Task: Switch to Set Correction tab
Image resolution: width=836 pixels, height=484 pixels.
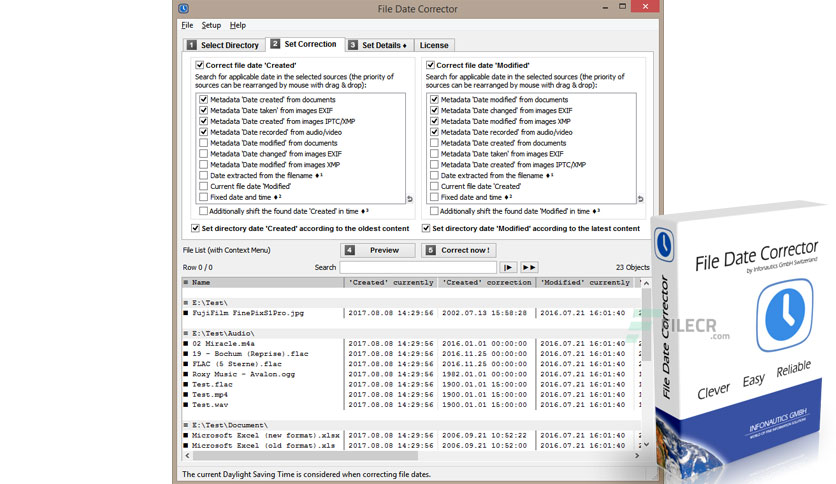Action: point(304,44)
